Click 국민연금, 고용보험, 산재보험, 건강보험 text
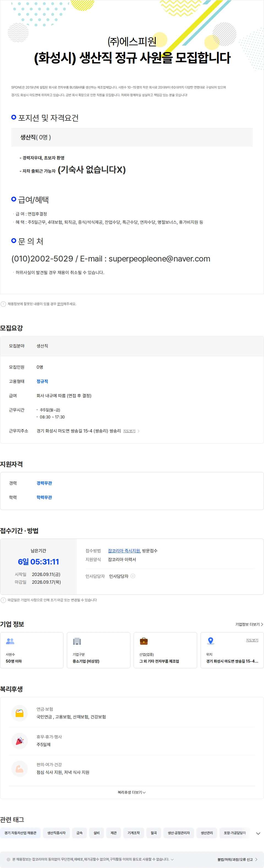The height and width of the screenshot is (868, 264). pyautogui.click(x=71, y=717)
